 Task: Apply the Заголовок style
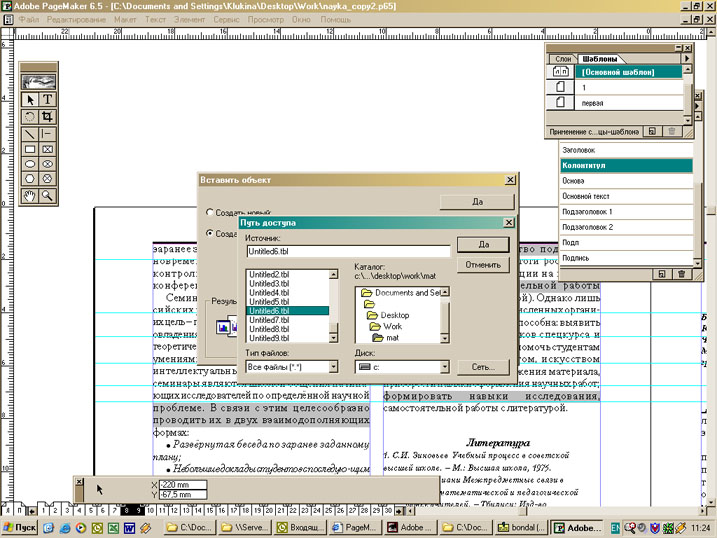(x=626, y=150)
